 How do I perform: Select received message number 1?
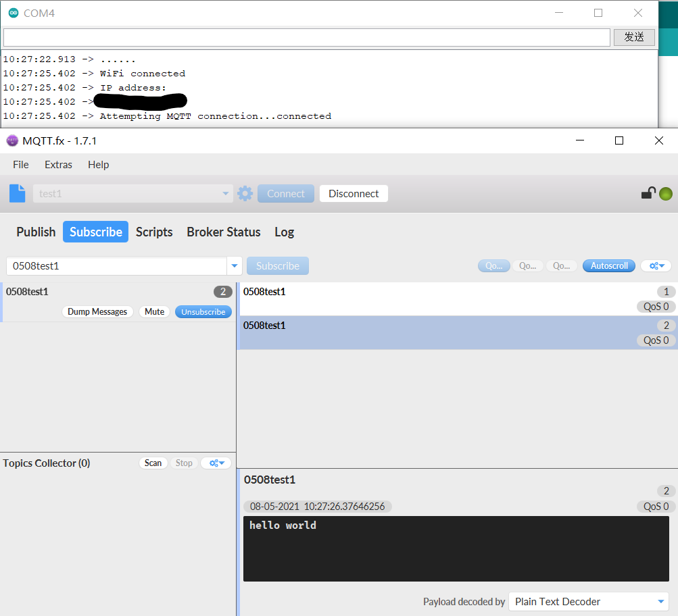pyautogui.click(x=459, y=299)
